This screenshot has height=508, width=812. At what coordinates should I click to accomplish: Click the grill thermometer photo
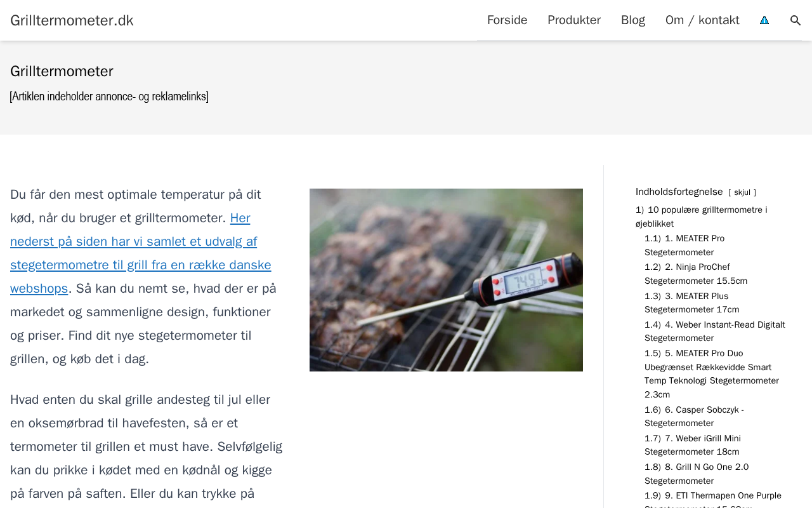pyautogui.click(x=446, y=280)
